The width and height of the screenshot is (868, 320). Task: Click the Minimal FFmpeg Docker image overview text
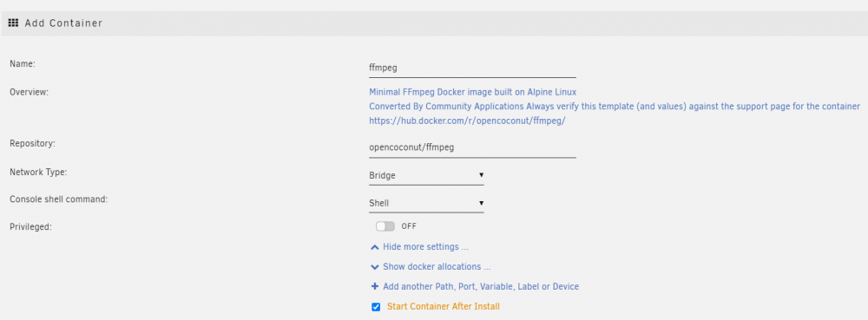coord(473,92)
